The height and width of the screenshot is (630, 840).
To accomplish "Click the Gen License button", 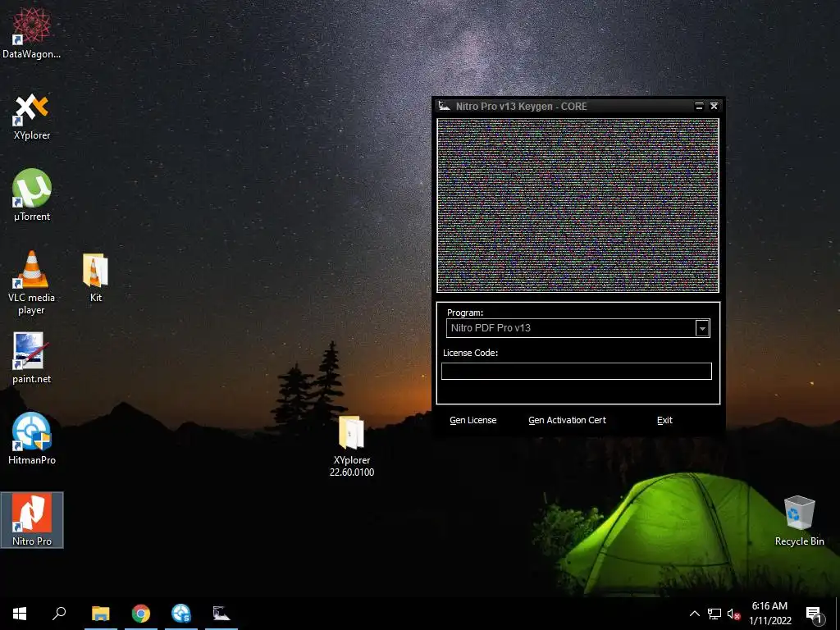I will pyautogui.click(x=473, y=420).
